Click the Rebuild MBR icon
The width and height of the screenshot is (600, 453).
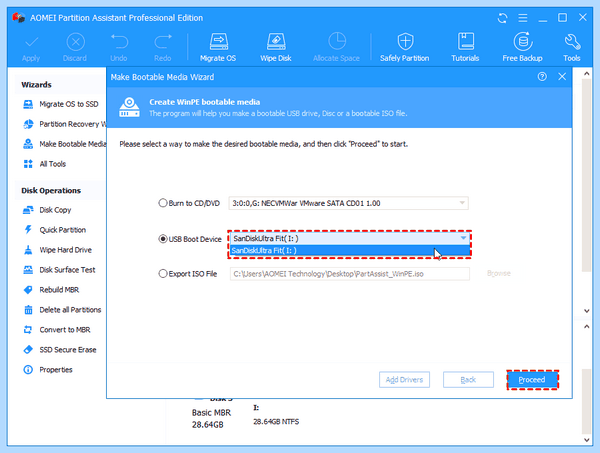[28, 290]
